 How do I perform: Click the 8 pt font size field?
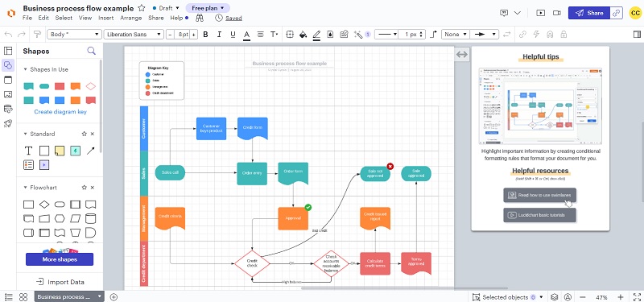pos(182,35)
